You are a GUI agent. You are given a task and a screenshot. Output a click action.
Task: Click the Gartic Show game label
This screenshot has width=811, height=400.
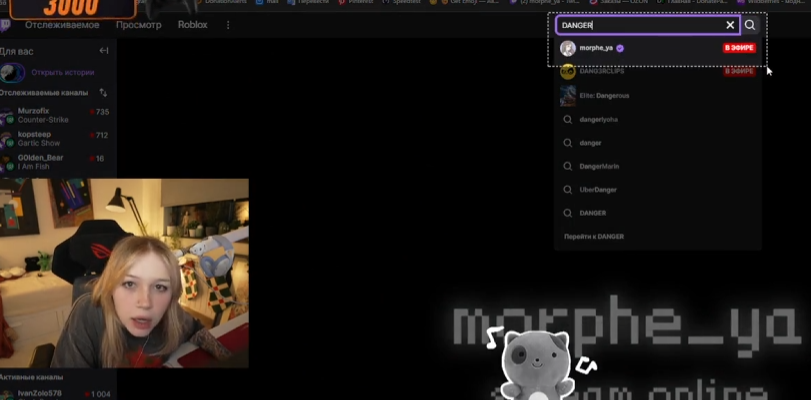coord(39,143)
